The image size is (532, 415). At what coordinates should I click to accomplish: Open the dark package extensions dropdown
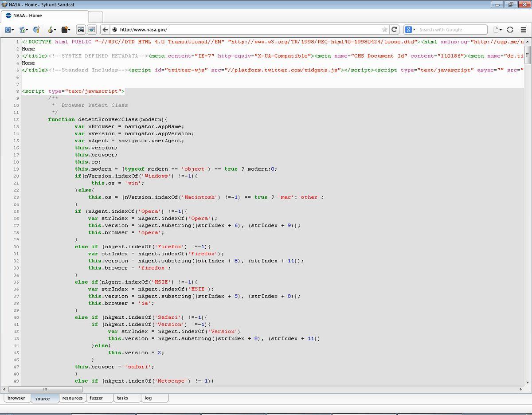(66, 30)
